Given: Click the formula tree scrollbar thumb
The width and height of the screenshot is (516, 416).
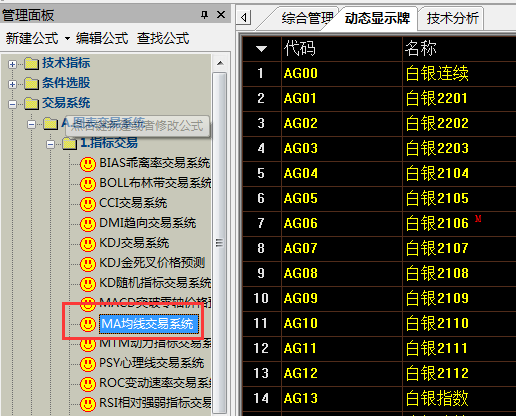Looking at the screenshot, I should click(x=219, y=242).
